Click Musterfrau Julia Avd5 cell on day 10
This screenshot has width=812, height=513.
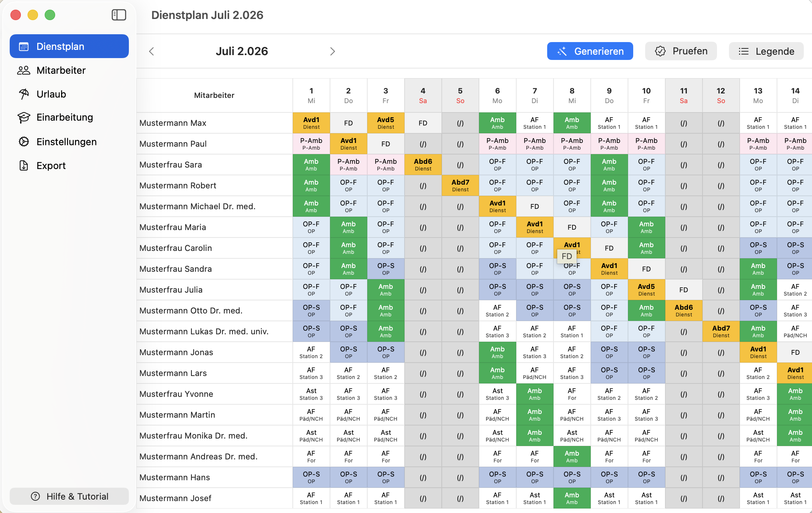tap(647, 290)
